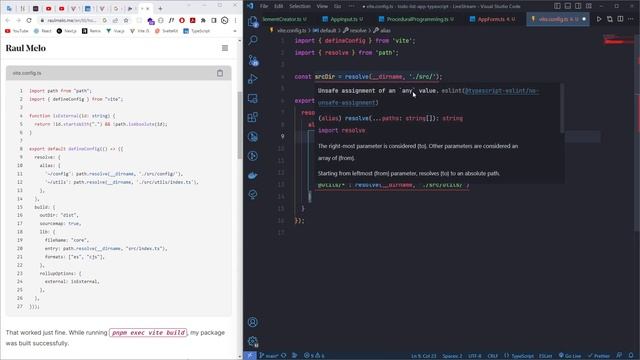Open the Accounts menu in the activity bar
640x360 pixels.
(253, 322)
